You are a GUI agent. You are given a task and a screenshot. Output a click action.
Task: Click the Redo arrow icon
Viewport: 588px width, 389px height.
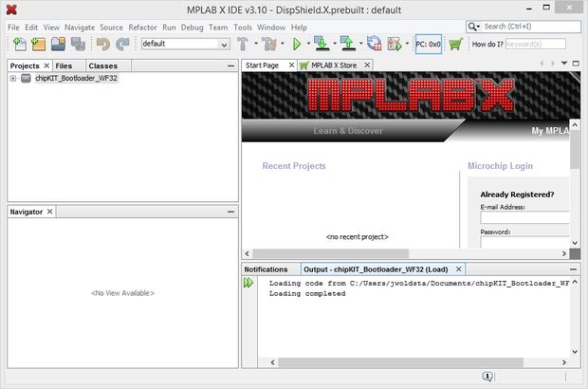pyautogui.click(x=122, y=44)
